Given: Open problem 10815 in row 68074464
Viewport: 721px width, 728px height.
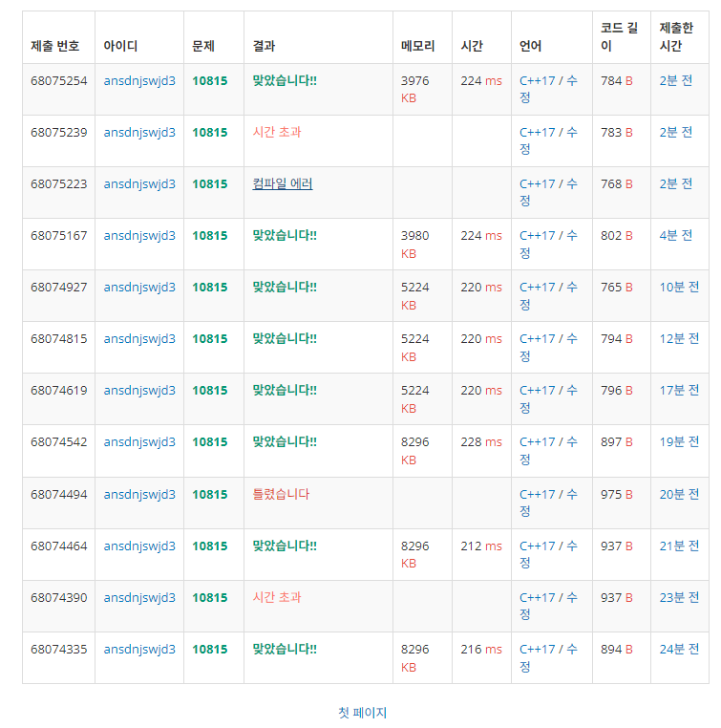Looking at the screenshot, I should 210,546.
